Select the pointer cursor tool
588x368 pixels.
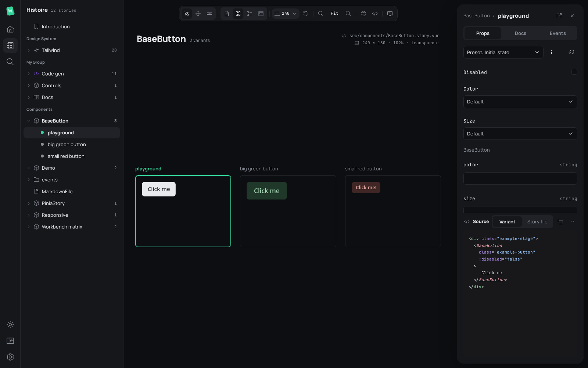click(x=187, y=14)
